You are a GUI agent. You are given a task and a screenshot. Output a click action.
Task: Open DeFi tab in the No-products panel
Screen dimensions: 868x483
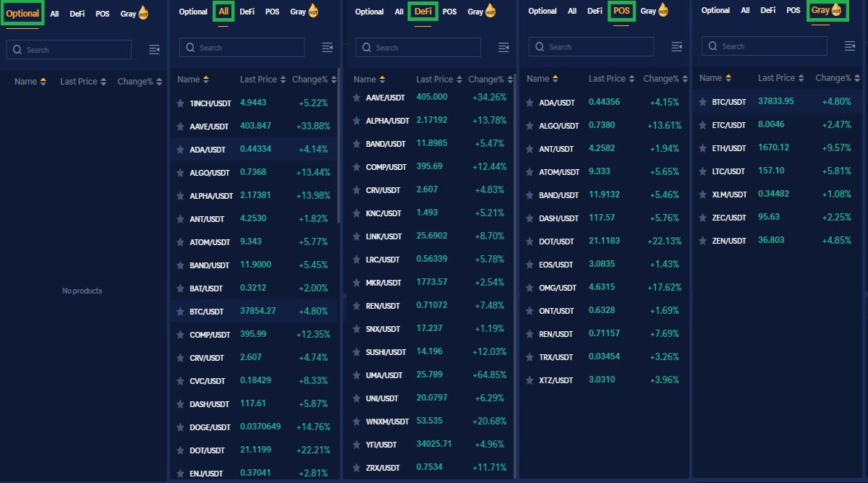pos(77,14)
